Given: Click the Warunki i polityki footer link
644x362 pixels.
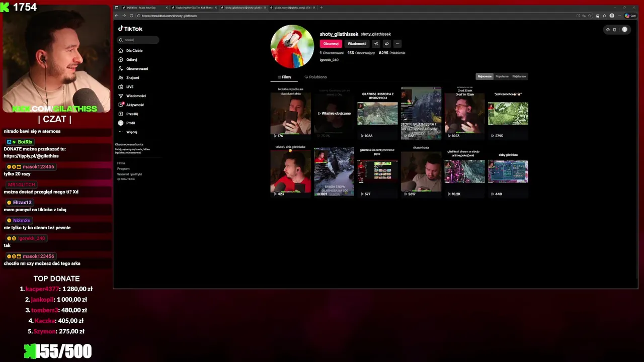Looking at the screenshot, I should (129, 174).
